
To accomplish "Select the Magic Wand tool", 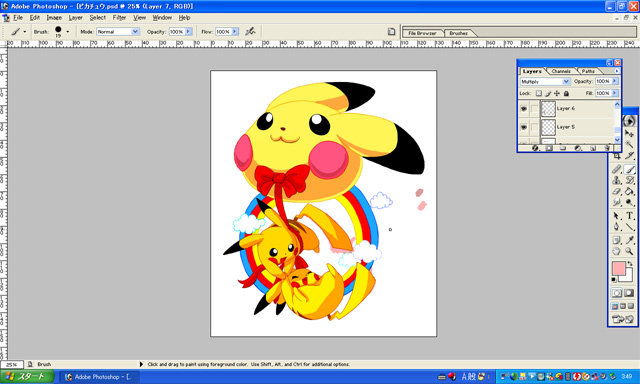I will 630,144.
